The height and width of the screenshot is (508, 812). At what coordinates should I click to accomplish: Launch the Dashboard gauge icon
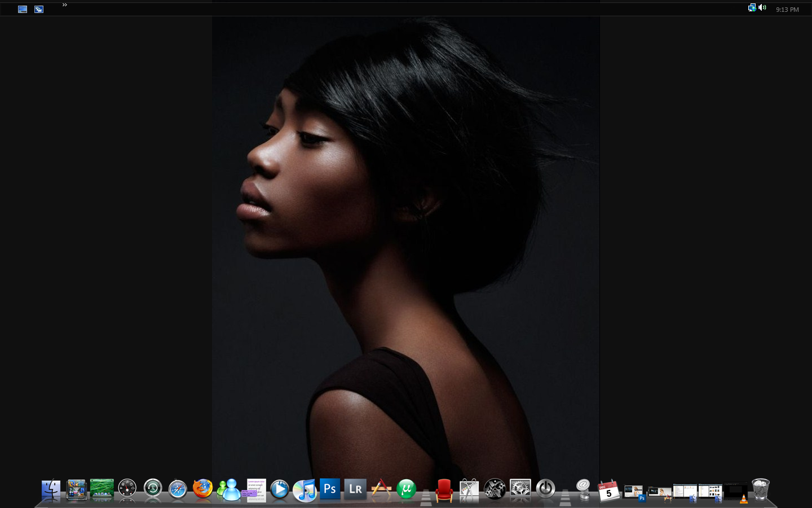[127, 488]
